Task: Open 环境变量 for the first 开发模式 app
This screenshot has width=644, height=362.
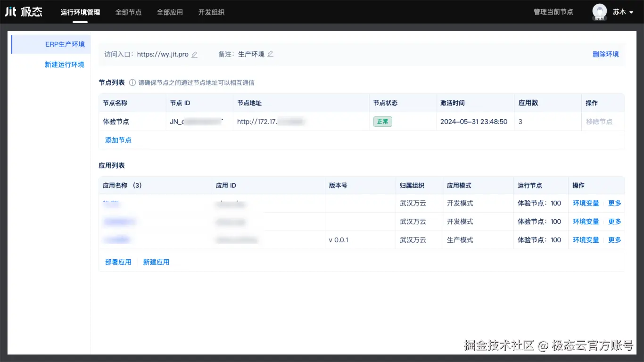Action: (x=586, y=203)
